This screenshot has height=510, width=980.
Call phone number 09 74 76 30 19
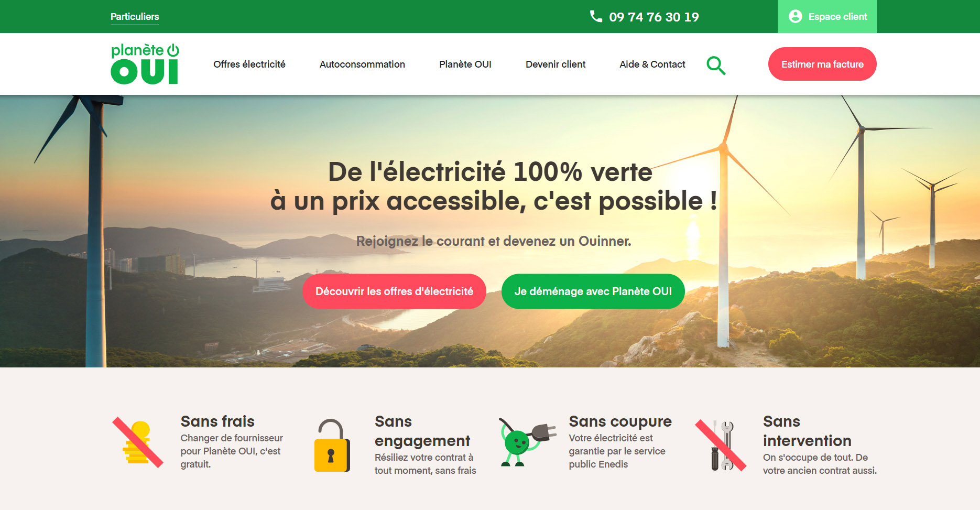[x=654, y=17]
